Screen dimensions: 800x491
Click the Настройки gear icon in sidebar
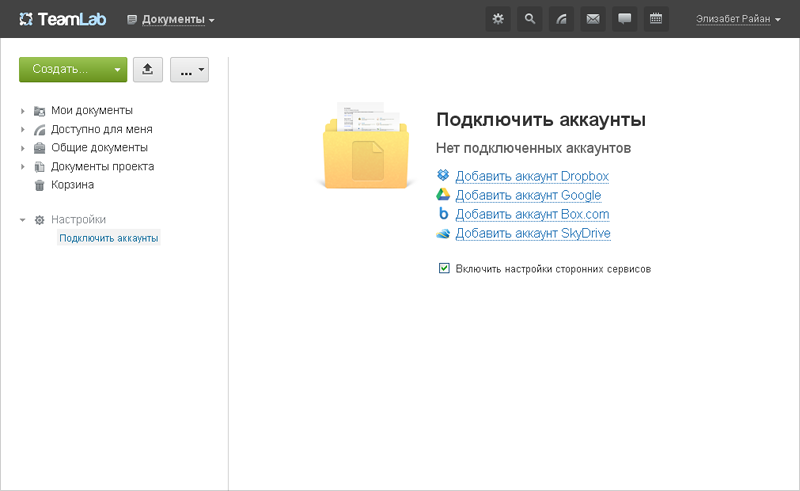(39, 220)
